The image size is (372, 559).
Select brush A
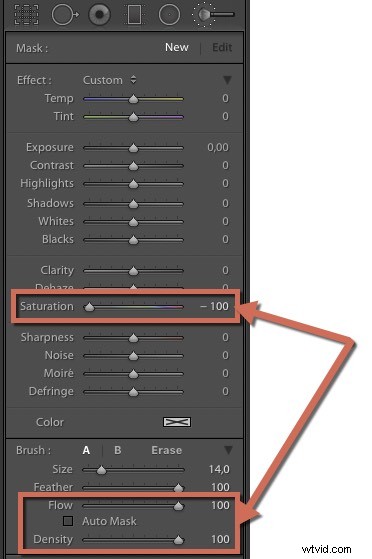tap(86, 450)
